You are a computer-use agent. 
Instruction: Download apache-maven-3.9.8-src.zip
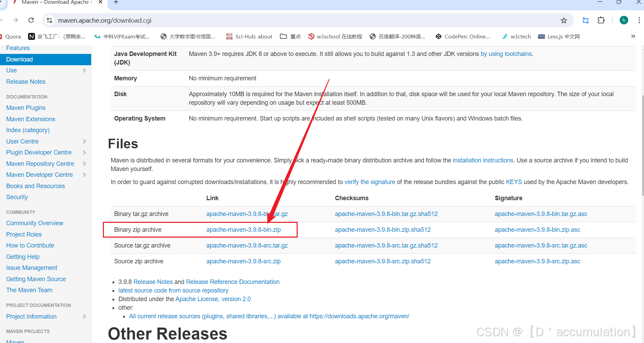243,261
